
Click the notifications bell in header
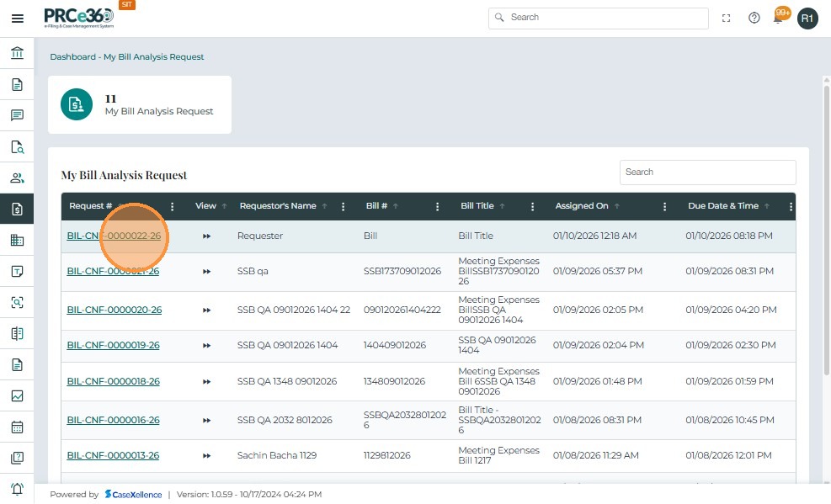[779, 18]
